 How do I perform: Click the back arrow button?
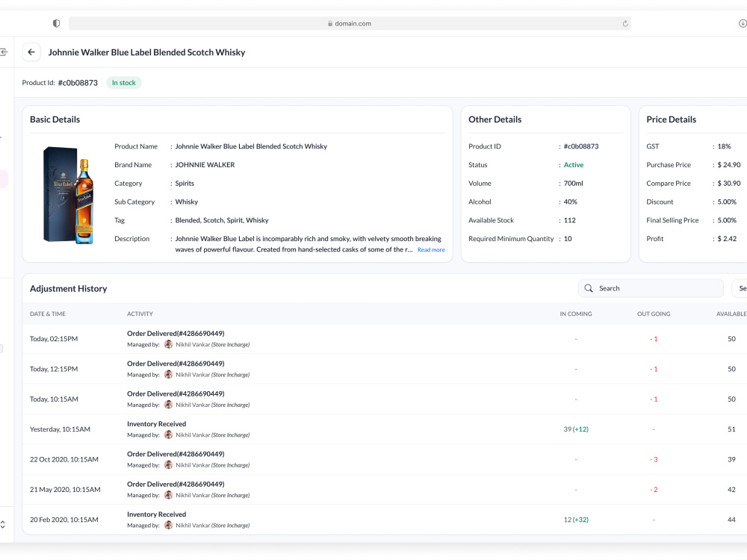pos(31,52)
